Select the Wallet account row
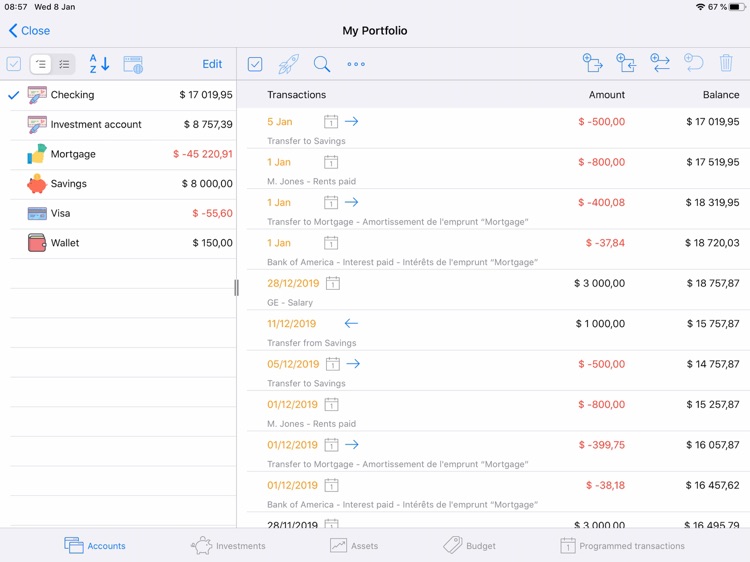The width and height of the screenshot is (750, 562). point(118,243)
